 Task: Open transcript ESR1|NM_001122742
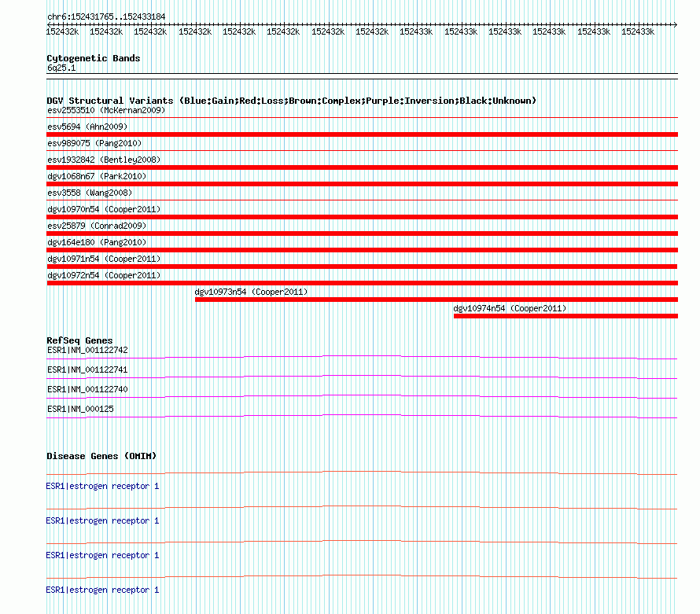click(87, 351)
